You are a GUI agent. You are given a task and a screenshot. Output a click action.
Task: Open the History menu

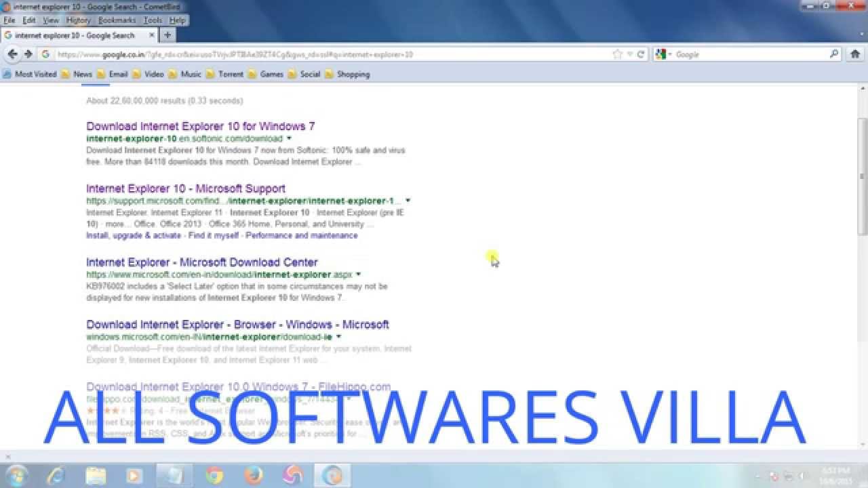(x=78, y=20)
